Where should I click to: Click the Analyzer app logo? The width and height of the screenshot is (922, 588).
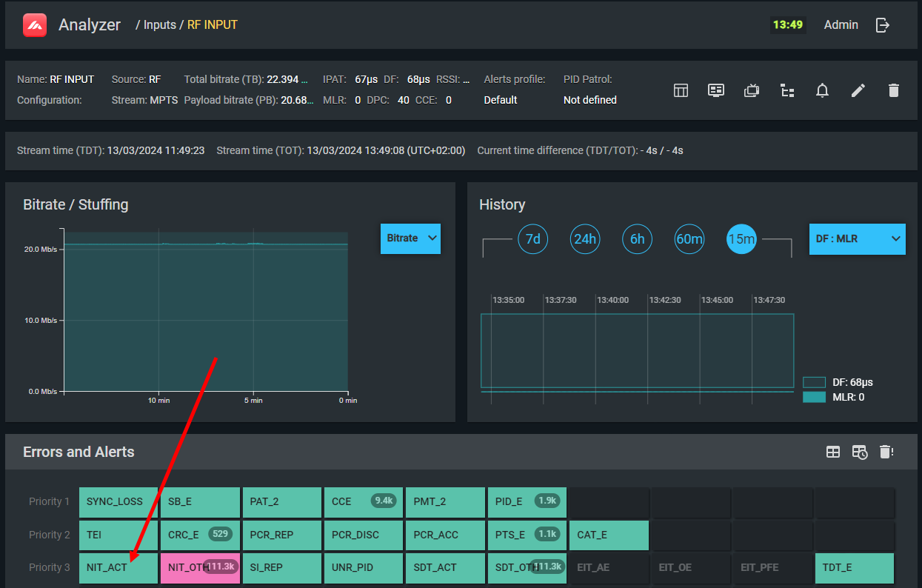pyautogui.click(x=35, y=25)
